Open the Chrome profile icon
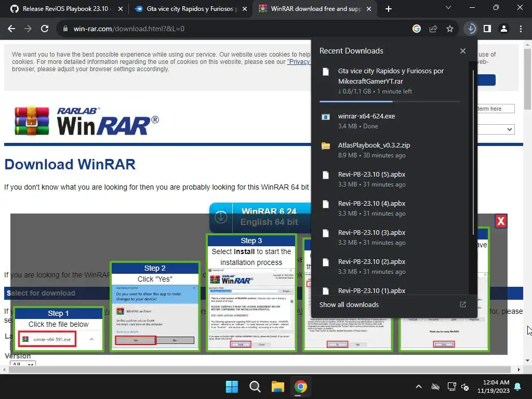 tap(504, 29)
